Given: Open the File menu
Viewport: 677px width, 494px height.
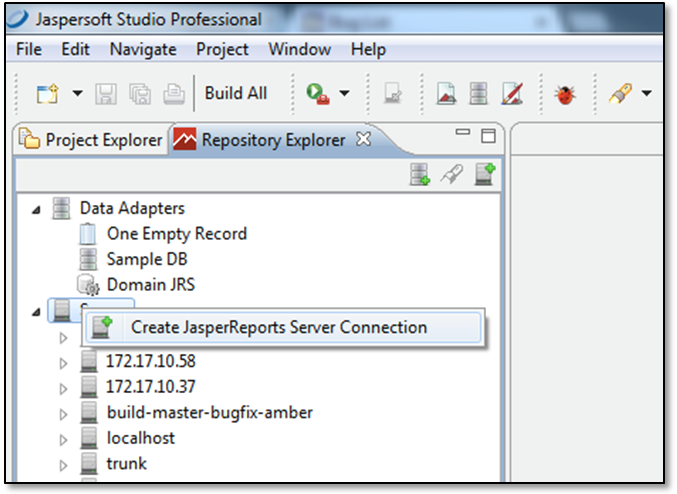Looking at the screenshot, I should [29, 49].
